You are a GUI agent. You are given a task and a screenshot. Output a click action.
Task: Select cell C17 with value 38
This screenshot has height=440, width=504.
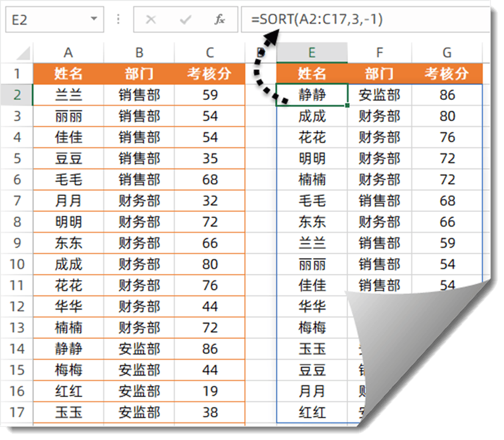point(210,412)
